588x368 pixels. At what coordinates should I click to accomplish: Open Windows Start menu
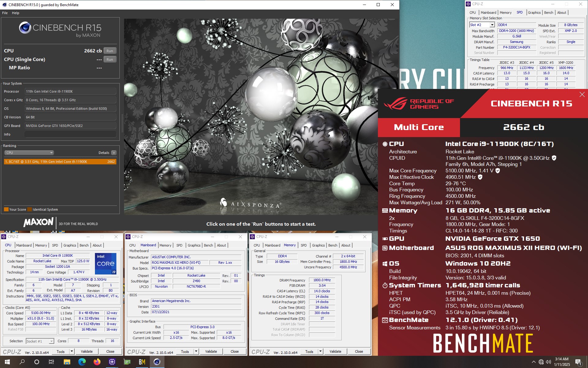point(7,362)
